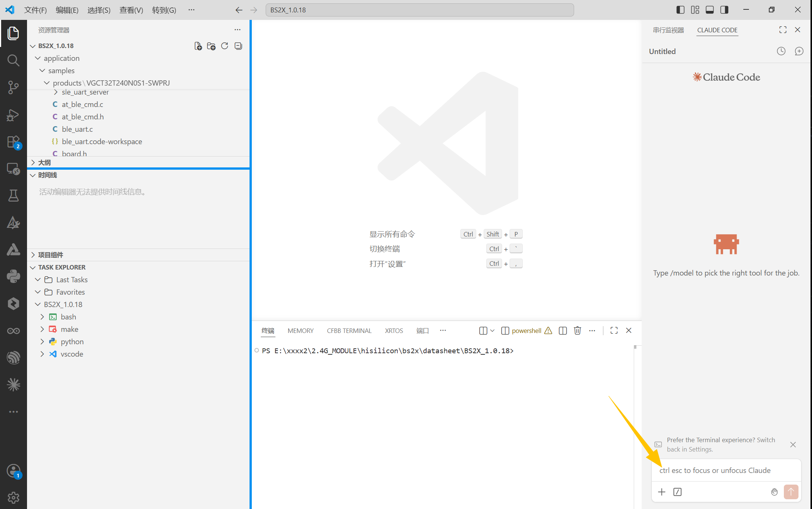Open the Explorer view in activity bar

[14, 33]
